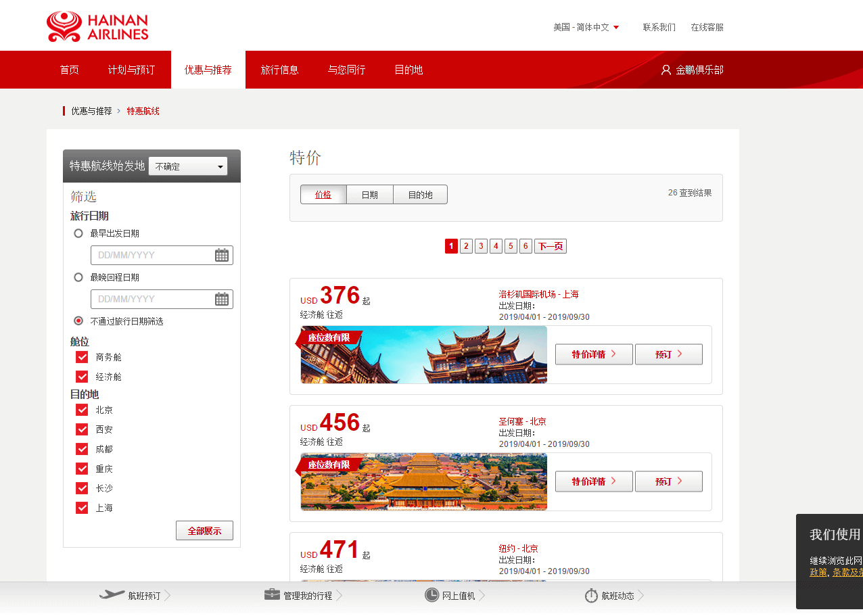Go to results page 2
Image resolution: width=863 pixels, height=616 pixels.
point(466,246)
